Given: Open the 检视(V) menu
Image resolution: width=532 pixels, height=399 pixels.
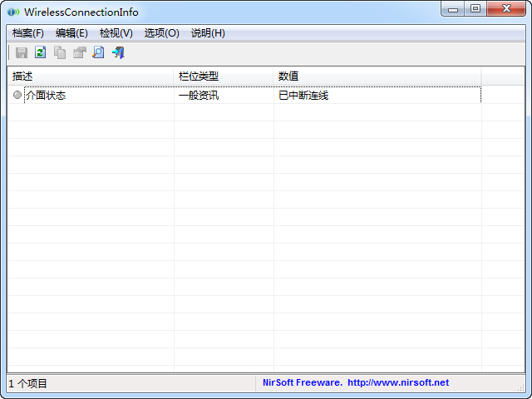Looking at the screenshot, I should (116, 33).
